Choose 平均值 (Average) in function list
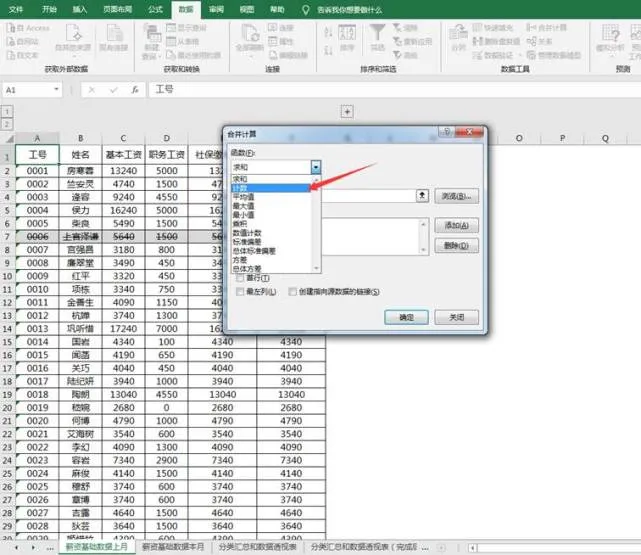Image resolution: width=641 pixels, height=555 pixels. click(x=270, y=197)
